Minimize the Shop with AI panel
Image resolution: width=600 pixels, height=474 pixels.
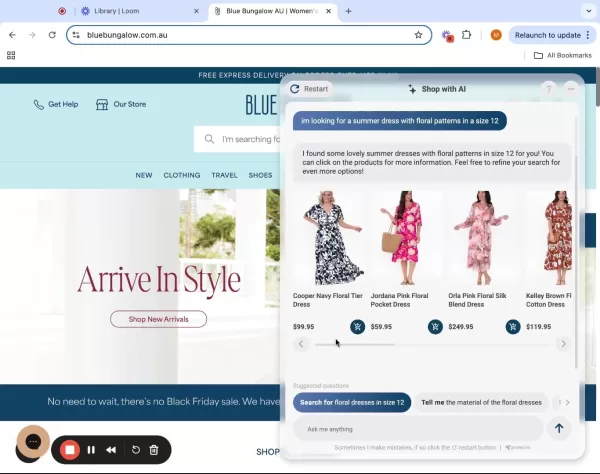click(x=571, y=89)
